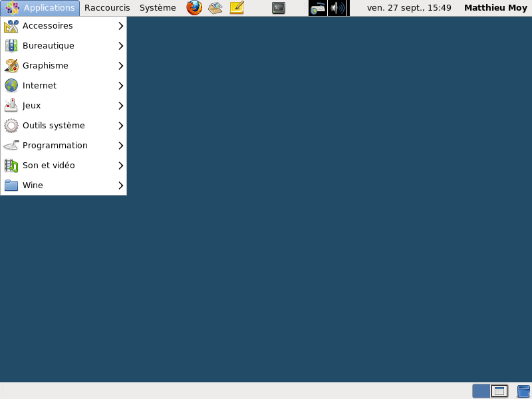Image resolution: width=532 pixels, height=399 pixels.
Task: Open the volume speaker applet
Action: 337,8
